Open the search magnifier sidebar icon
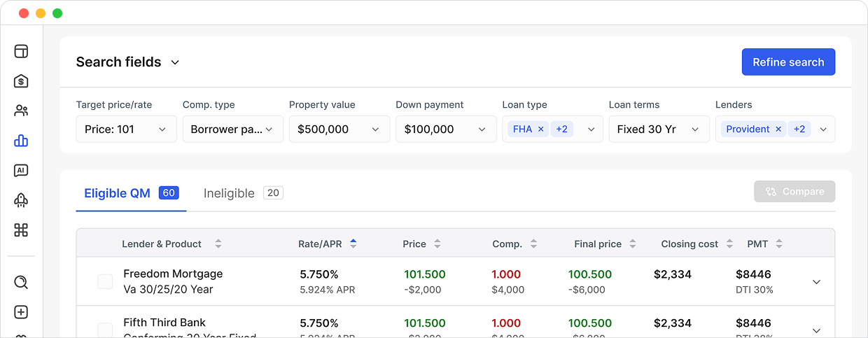 21,282
